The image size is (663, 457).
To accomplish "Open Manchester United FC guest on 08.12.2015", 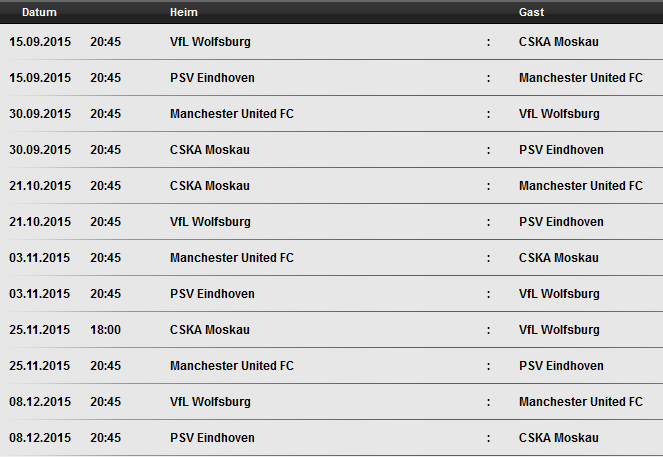I will (581, 401).
